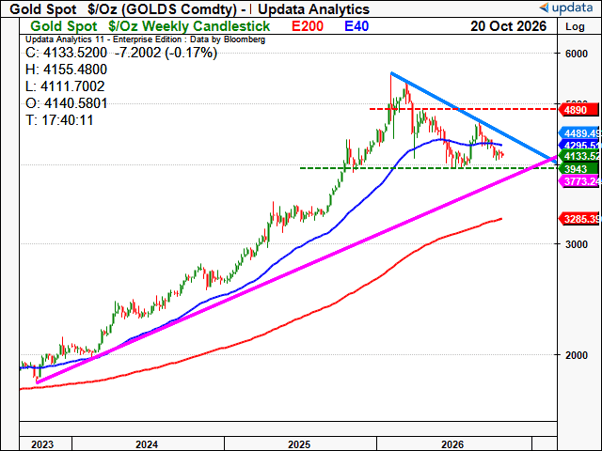Select the blue E40 indicator label
This screenshot has height=451, width=602.
point(356,26)
